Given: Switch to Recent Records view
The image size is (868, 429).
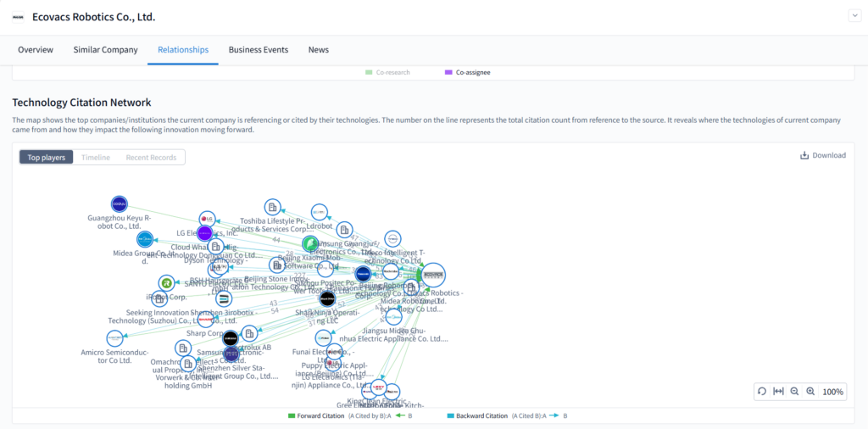Looking at the screenshot, I should [x=151, y=157].
